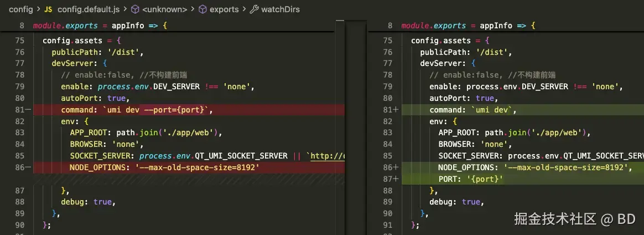Click config.assets = { in left pane

[x=82, y=41]
